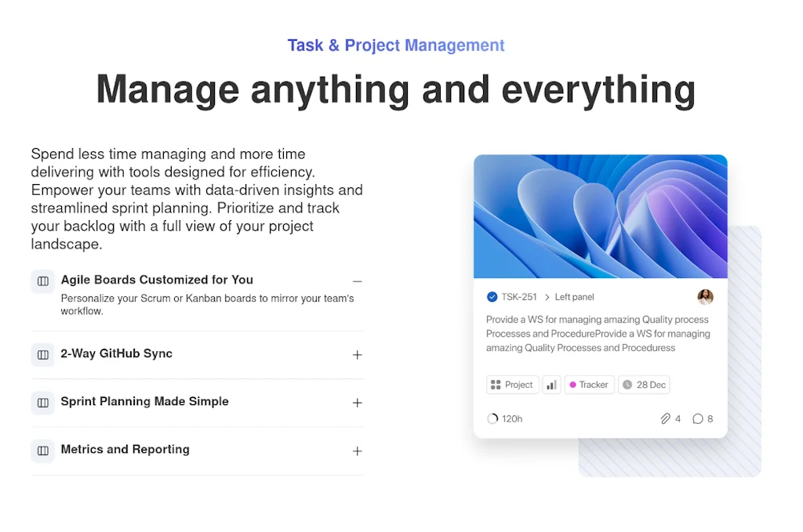Click the board icon beside Agile Boards
This screenshot has width=803, height=532.
click(43, 281)
